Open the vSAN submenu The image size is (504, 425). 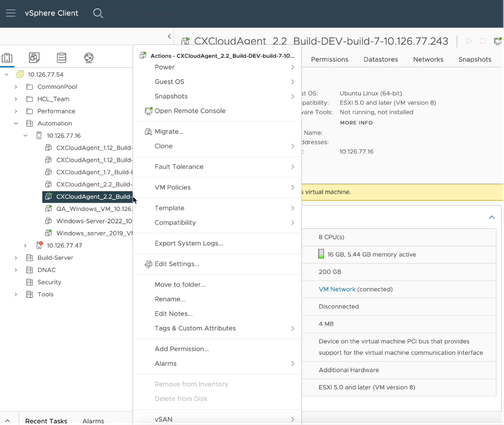[217, 419]
